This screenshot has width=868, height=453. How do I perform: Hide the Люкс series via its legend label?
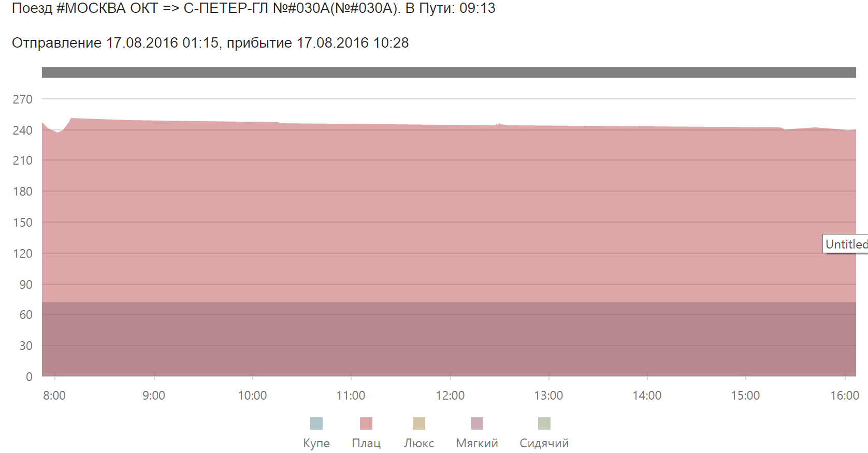[419, 443]
